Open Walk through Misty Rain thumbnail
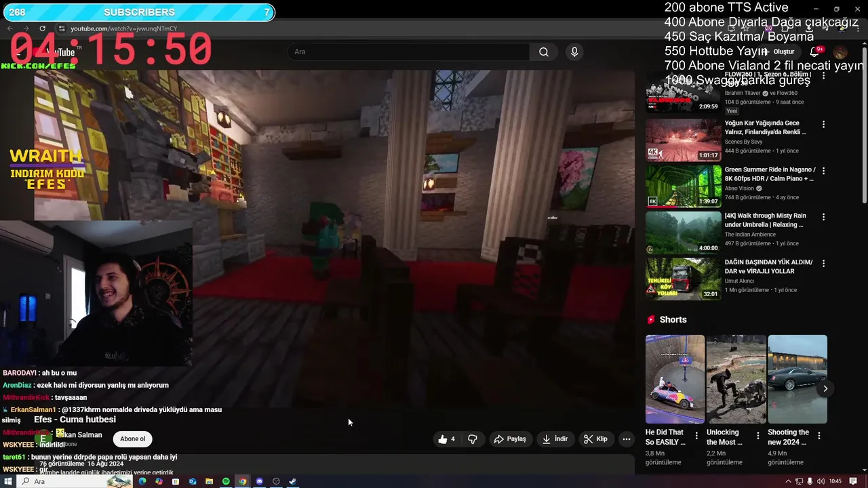This screenshot has height=488, width=868. click(683, 232)
